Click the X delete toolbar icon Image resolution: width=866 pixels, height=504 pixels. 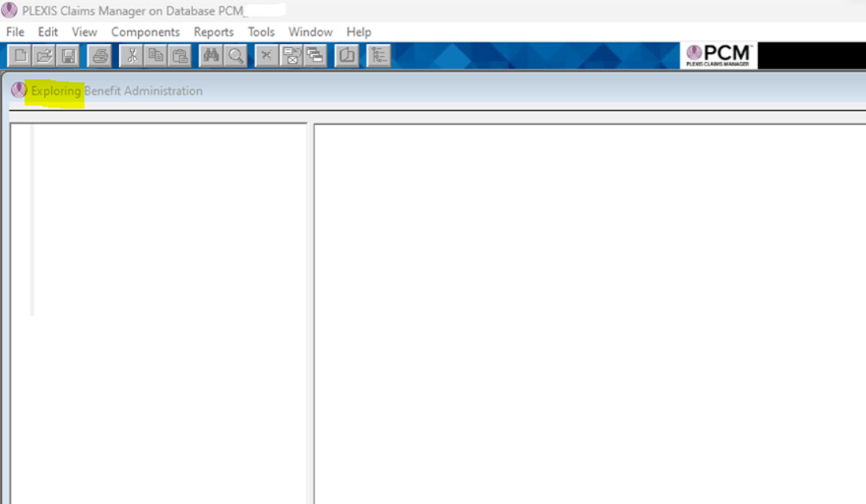267,56
